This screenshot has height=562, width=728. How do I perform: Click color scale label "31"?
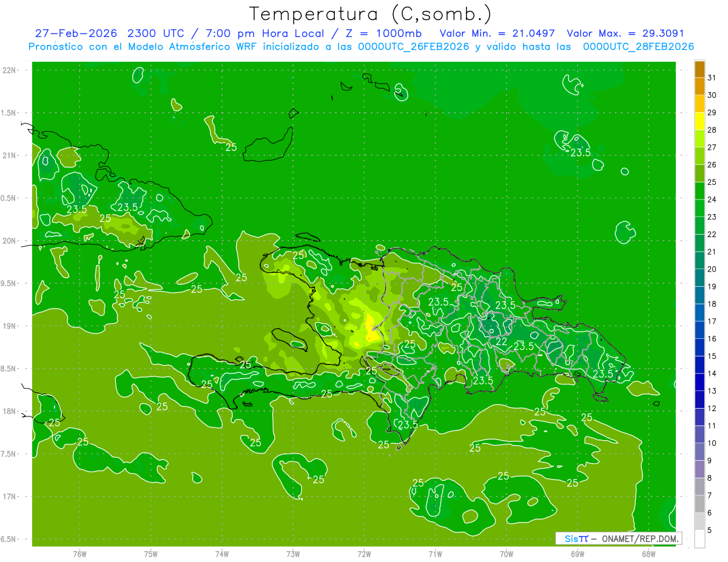[712, 78]
